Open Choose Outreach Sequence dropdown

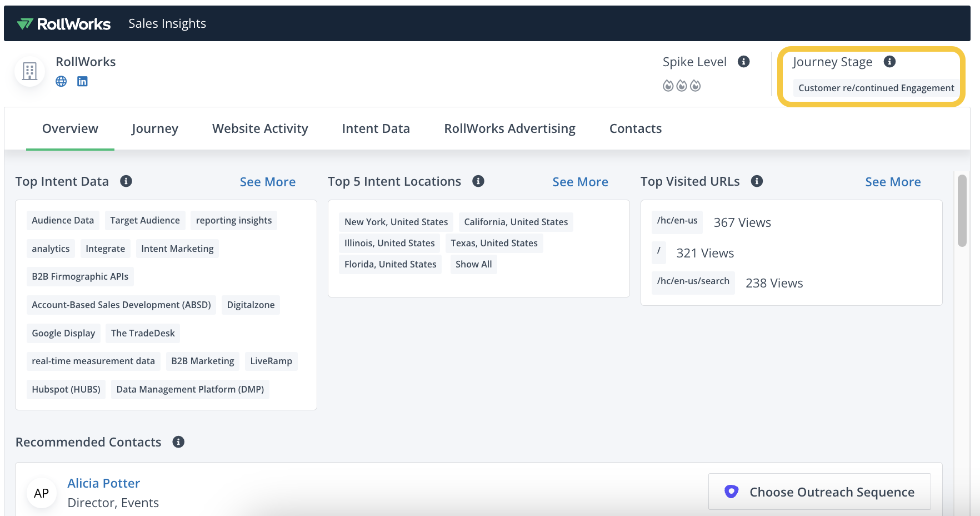tap(819, 492)
